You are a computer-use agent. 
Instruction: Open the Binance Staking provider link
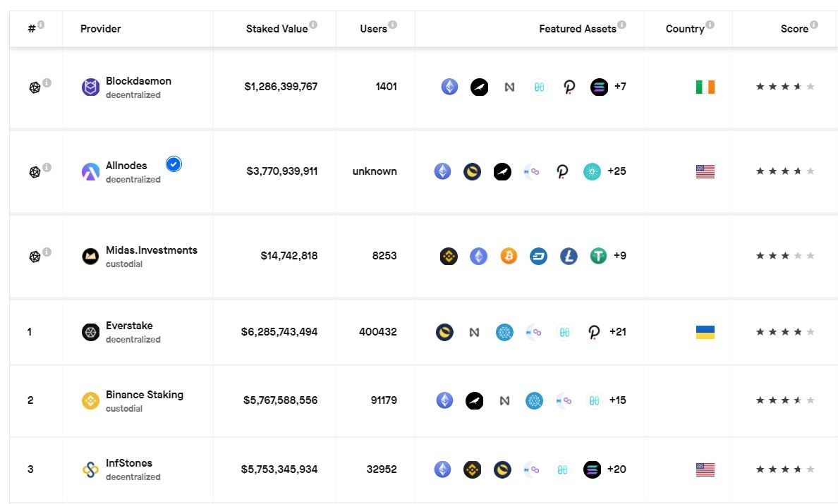145,395
